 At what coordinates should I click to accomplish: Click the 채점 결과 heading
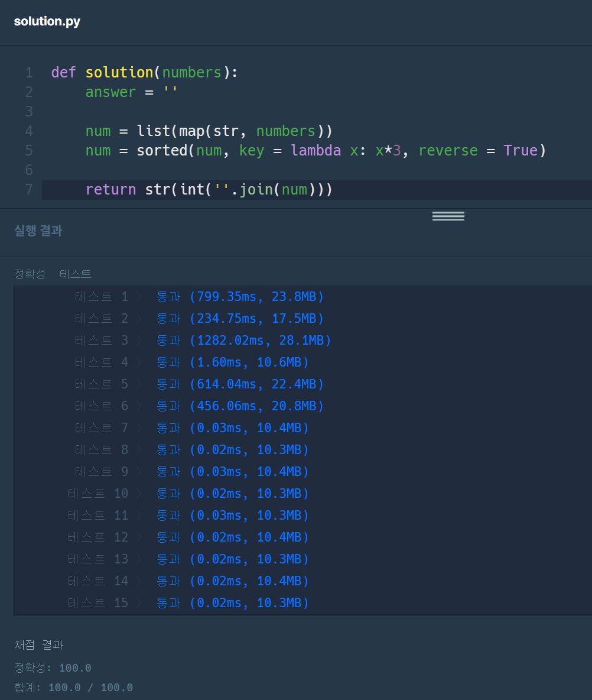pos(39,644)
